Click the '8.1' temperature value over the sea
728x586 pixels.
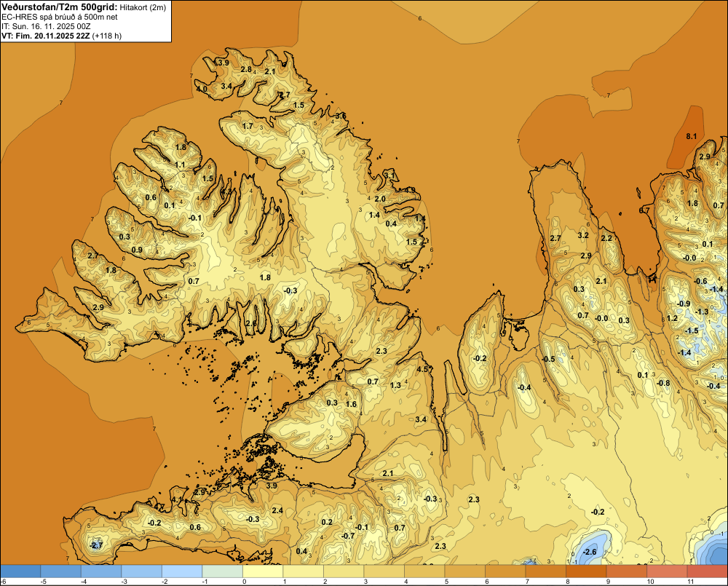point(692,136)
